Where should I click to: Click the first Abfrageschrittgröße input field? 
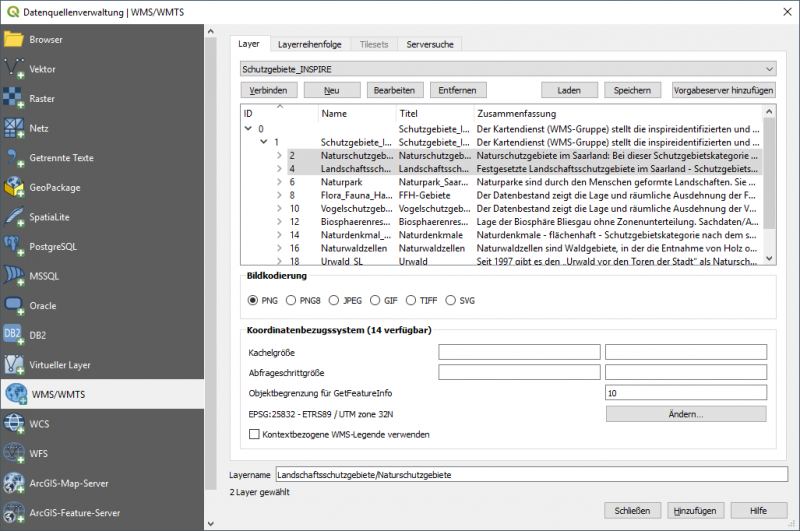coord(519,372)
